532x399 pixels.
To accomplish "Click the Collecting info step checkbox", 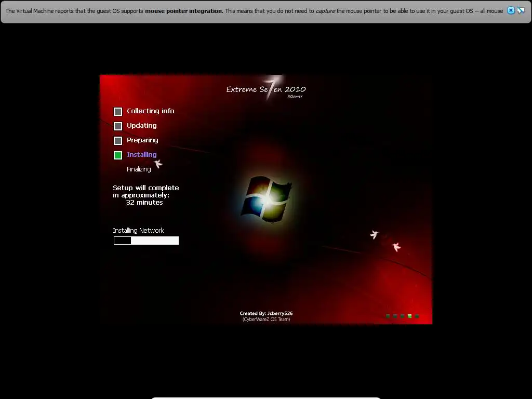I will [118, 112].
